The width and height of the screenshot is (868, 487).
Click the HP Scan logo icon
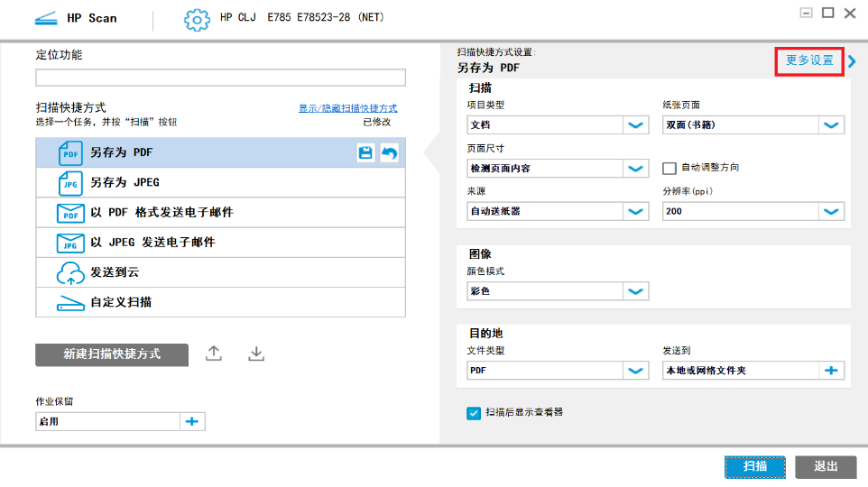point(46,19)
